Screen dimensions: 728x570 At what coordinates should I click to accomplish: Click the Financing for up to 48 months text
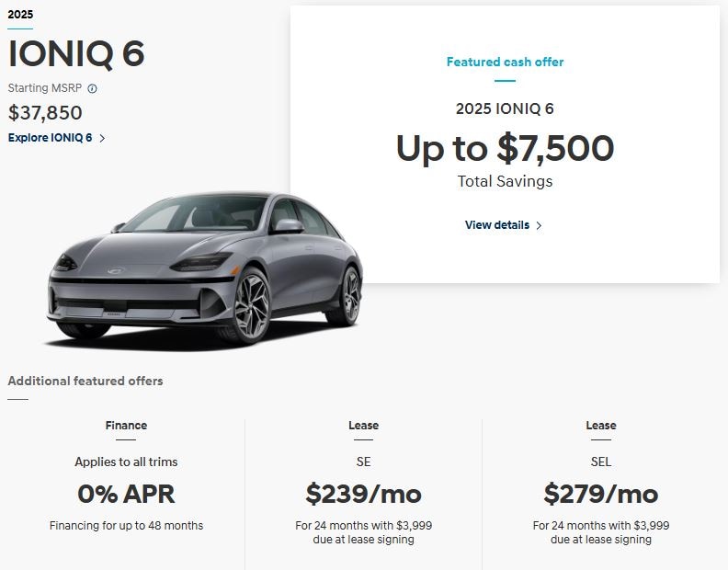click(126, 526)
